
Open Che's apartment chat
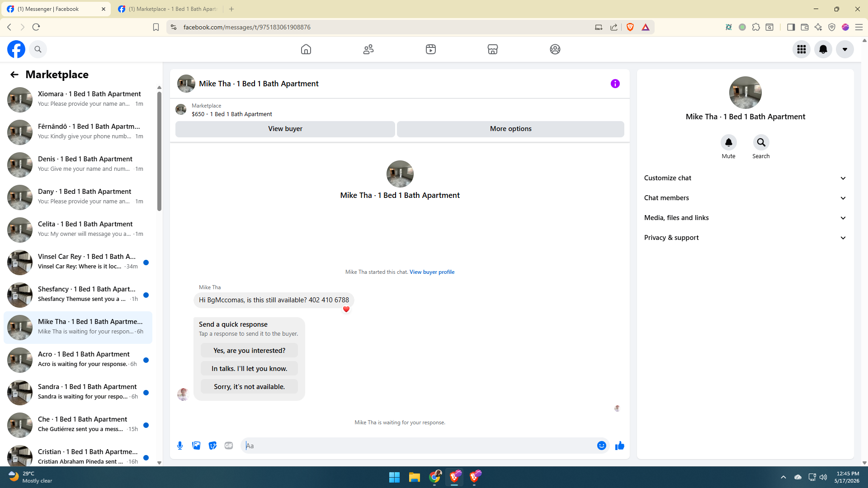(78, 425)
